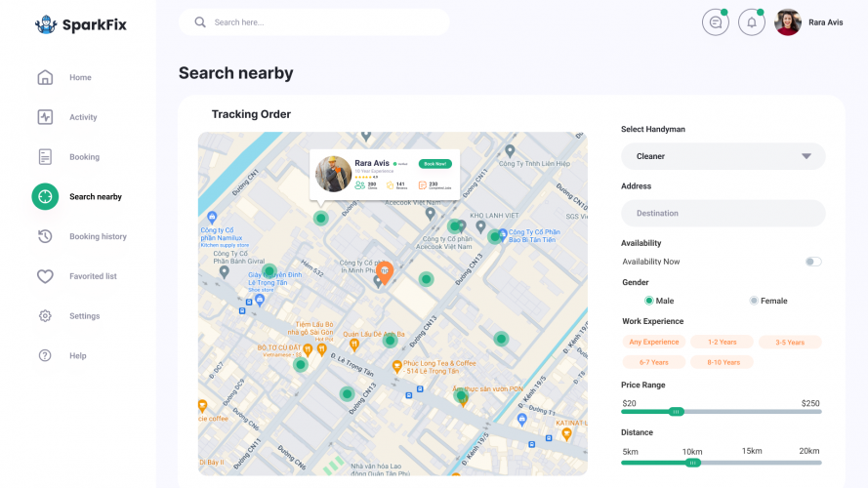
Task: Select the green marker below the handyman popup
Action: [x=320, y=218]
